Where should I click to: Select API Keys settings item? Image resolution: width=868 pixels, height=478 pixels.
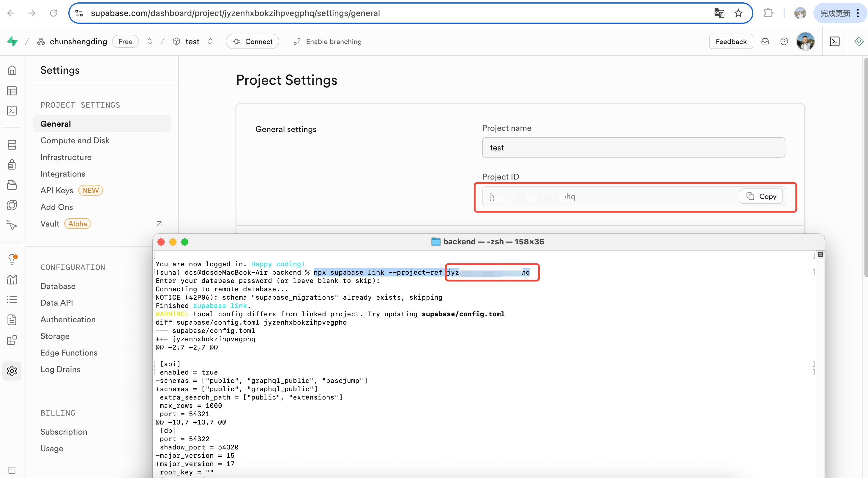point(57,190)
